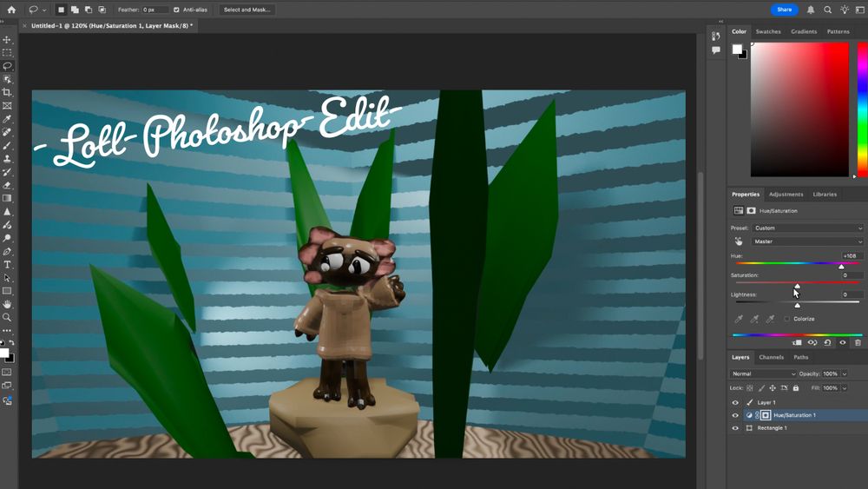Select the Eyedropper tool in left toolbar
The image size is (868, 489).
click(7, 119)
